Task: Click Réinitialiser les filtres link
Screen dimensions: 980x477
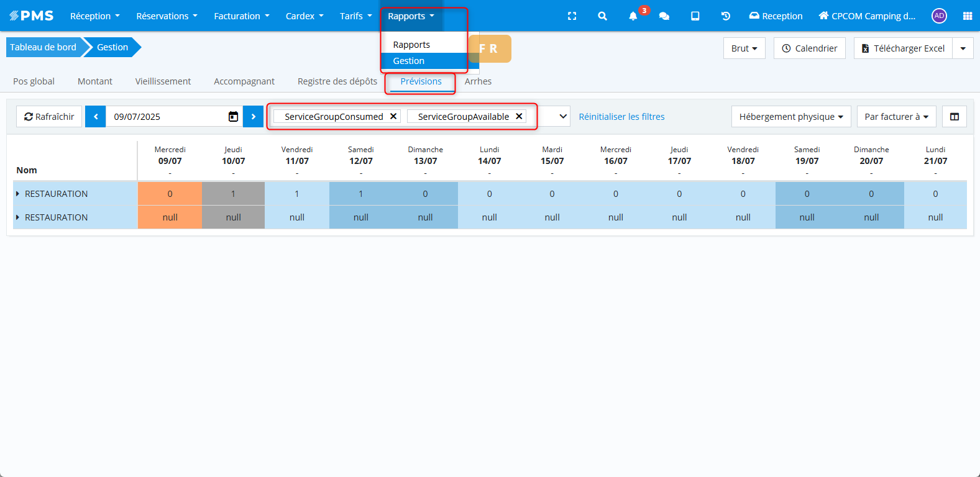Action: [621, 117]
